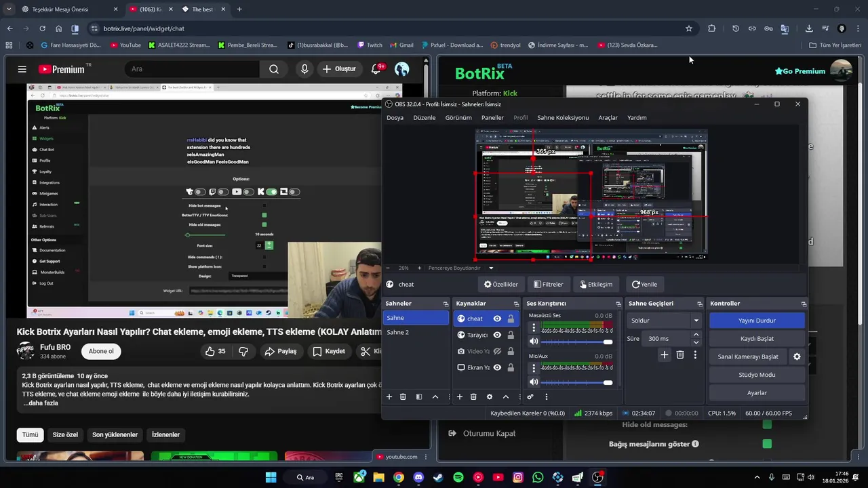Open the Görünüm menu in OBS
Viewport: 868px width, 488px height.
tap(458, 117)
